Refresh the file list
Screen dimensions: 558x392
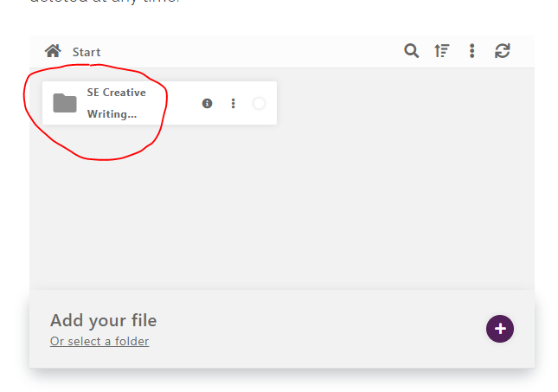tap(502, 50)
